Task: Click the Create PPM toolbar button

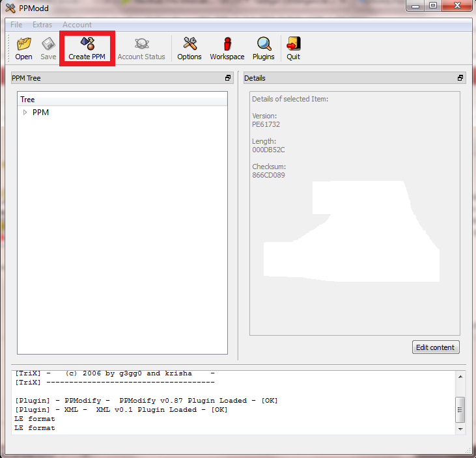Action: coord(87,49)
